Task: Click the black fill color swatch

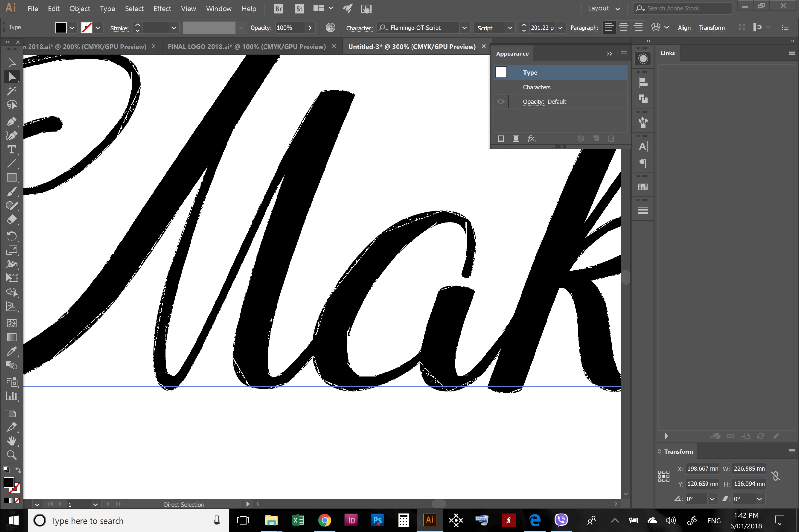Action: point(61,28)
